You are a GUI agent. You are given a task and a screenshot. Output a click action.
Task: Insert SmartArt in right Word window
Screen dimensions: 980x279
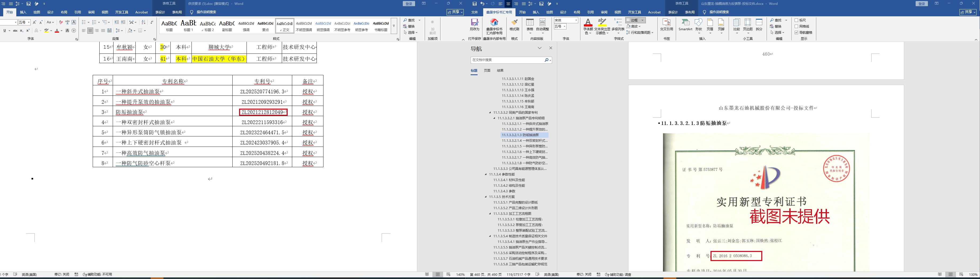point(685,25)
